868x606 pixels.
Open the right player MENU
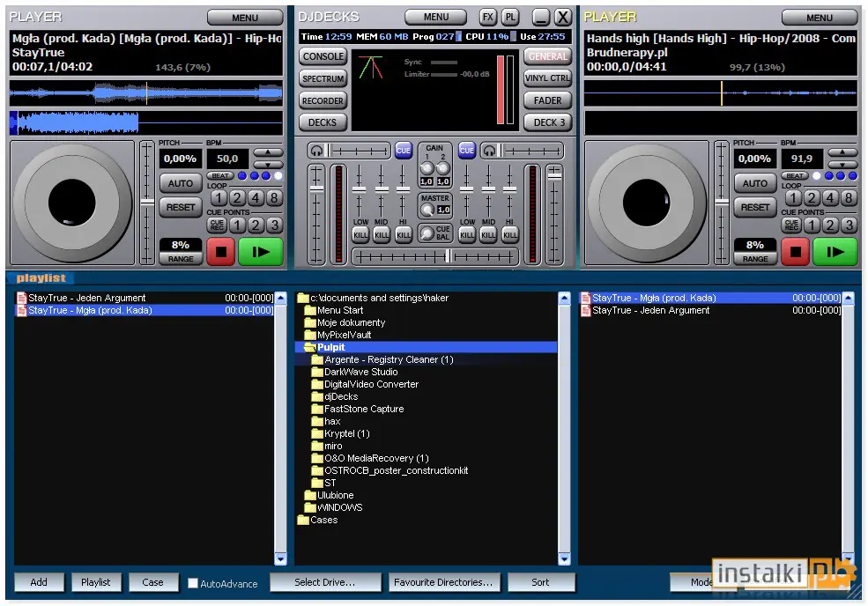point(820,18)
